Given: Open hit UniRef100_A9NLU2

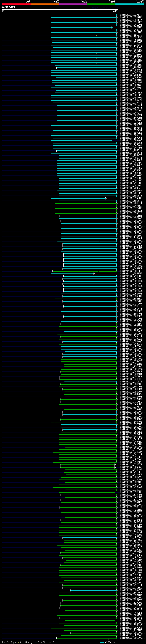Looking at the screenshot, I should [131, 198].
